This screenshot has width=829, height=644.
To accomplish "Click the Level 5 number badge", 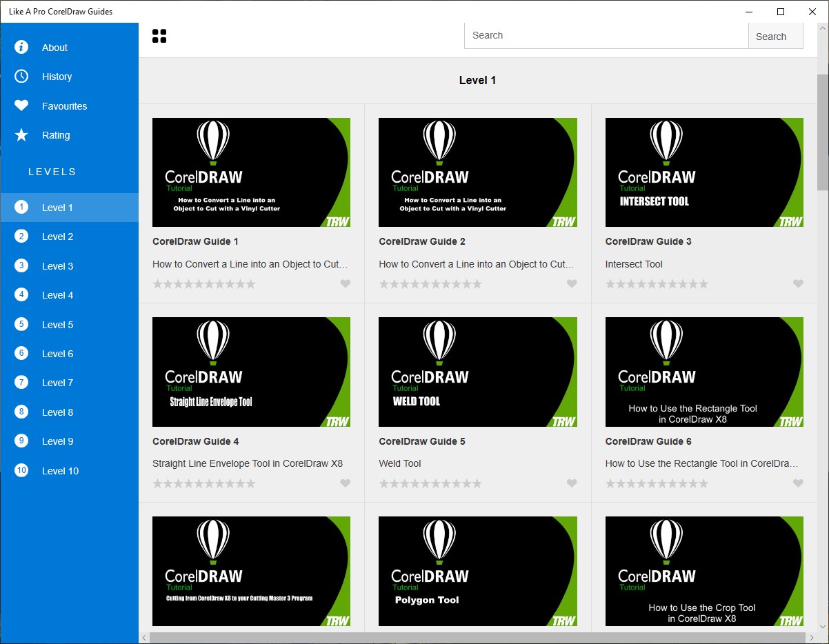I will [21, 324].
